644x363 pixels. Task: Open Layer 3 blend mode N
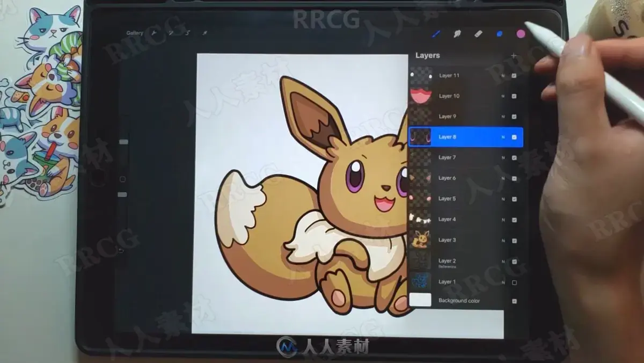tap(503, 241)
